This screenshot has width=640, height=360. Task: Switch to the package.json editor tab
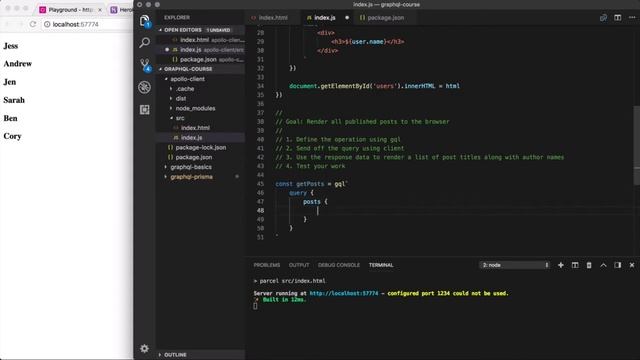pyautogui.click(x=385, y=18)
